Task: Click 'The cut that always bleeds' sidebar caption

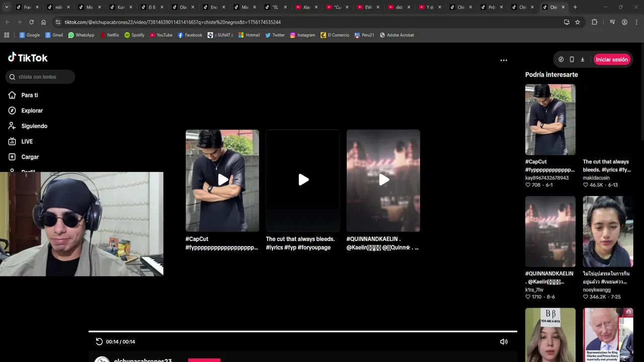Action: (x=607, y=166)
